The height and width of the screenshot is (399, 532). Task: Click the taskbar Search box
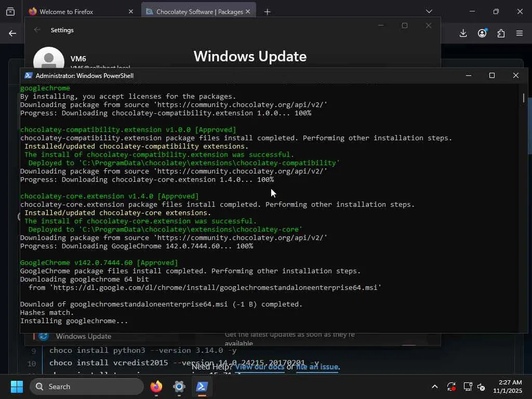[x=87, y=387]
